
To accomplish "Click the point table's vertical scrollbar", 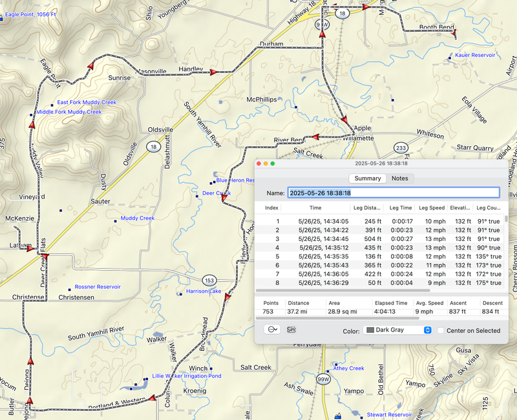I will 506,219.
